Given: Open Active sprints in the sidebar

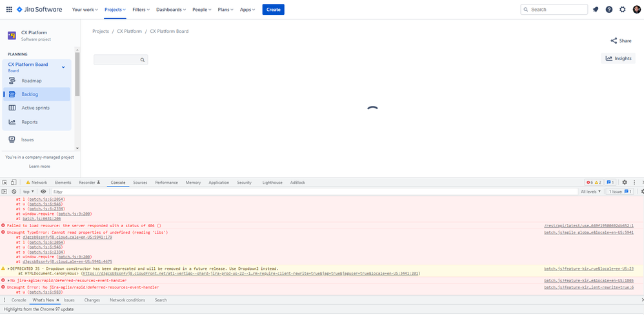Looking at the screenshot, I should [x=37, y=108].
